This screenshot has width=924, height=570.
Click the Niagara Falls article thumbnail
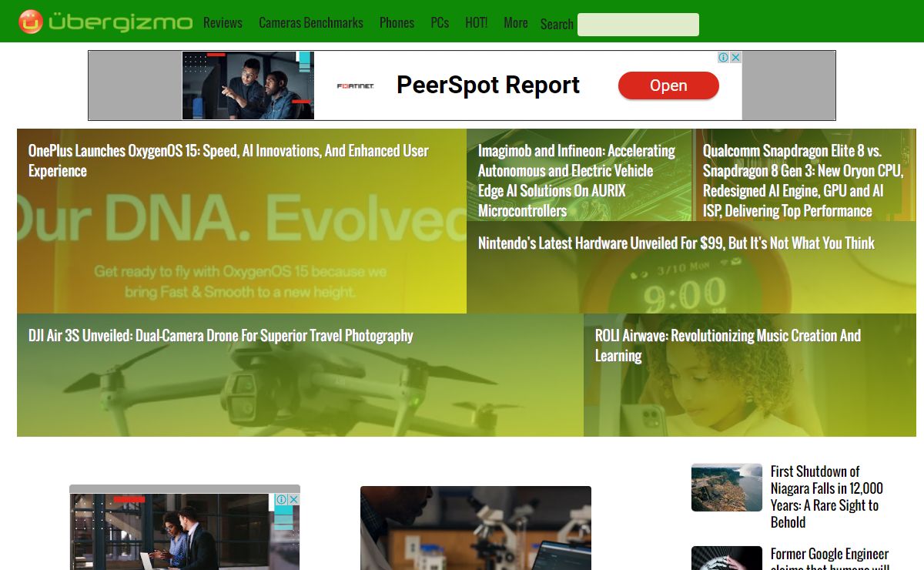[x=727, y=488]
